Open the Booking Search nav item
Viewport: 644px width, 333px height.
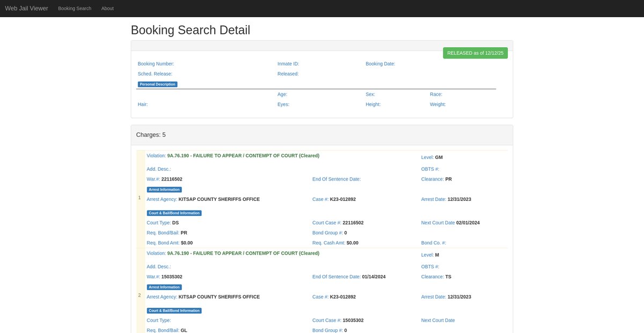coord(75,9)
